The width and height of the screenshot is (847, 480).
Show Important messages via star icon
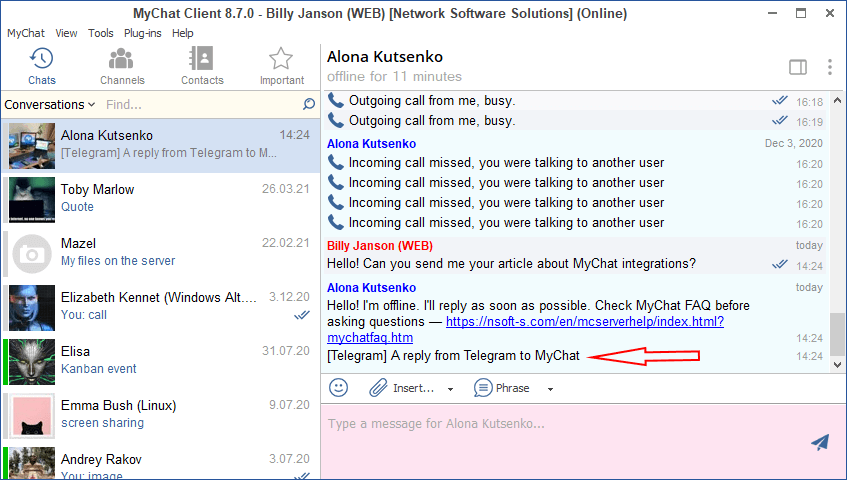pos(281,66)
